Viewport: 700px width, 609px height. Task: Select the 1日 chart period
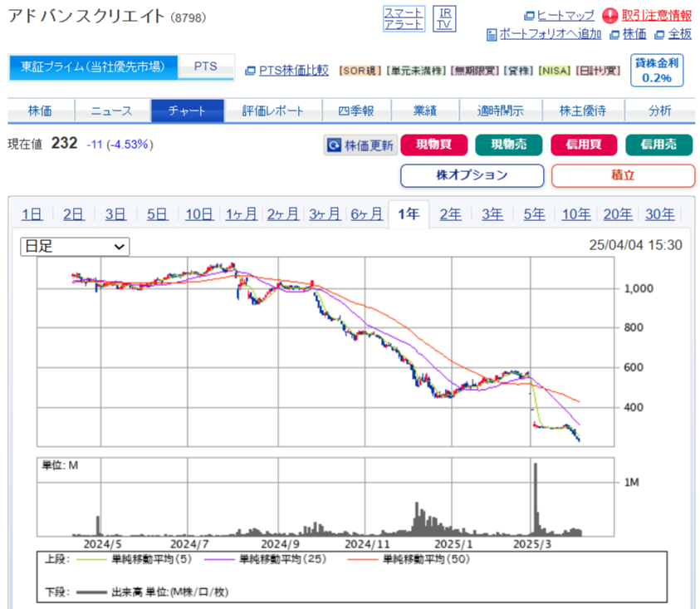[32, 214]
